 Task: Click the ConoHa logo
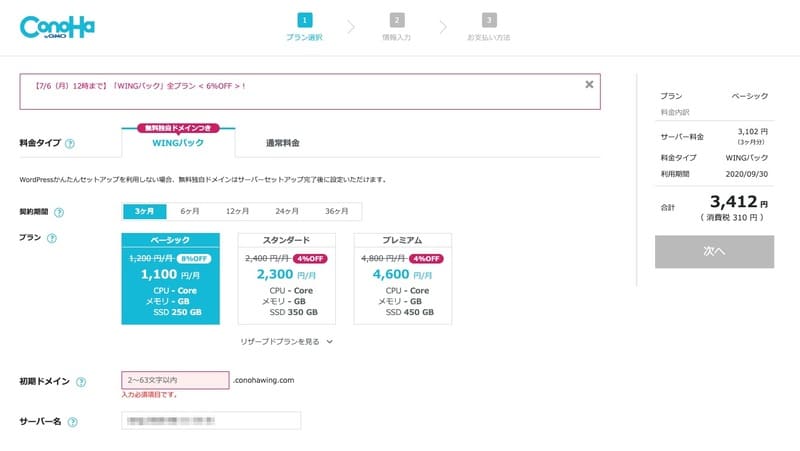[57, 28]
